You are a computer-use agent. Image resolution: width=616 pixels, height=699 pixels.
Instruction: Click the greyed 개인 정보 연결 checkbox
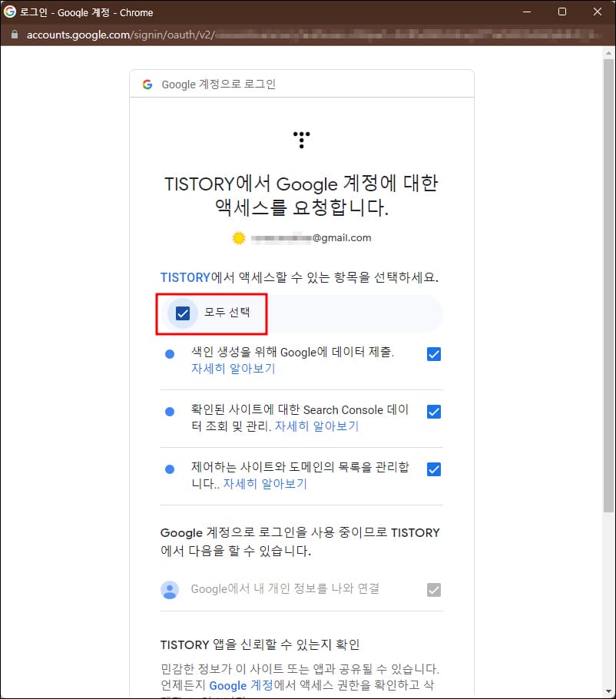pyautogui.click(x=434, y=590)
